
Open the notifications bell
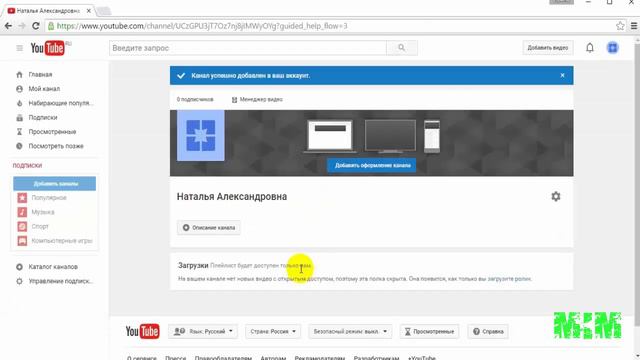pyautogui.click(x=590, y=48)
